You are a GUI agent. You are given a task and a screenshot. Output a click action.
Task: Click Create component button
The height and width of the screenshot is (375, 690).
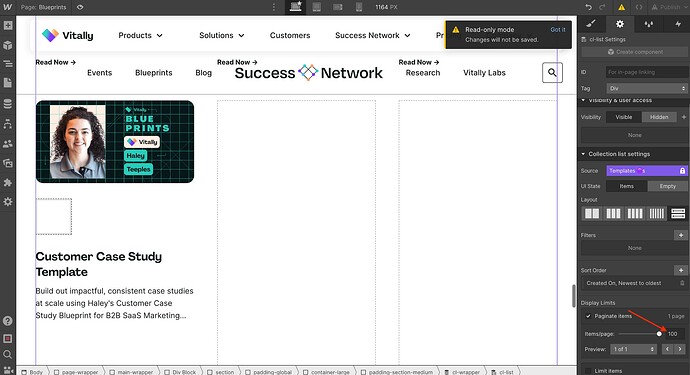[635, 52]
